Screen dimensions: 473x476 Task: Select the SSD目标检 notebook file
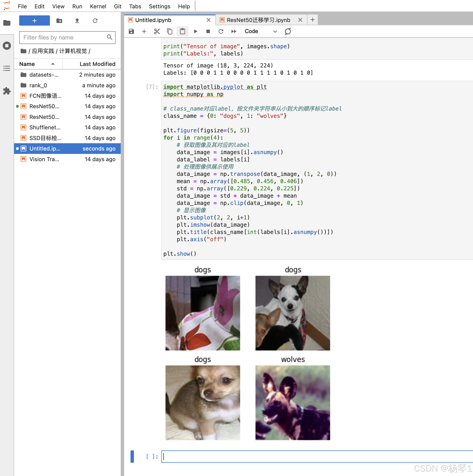click(67, 138)
